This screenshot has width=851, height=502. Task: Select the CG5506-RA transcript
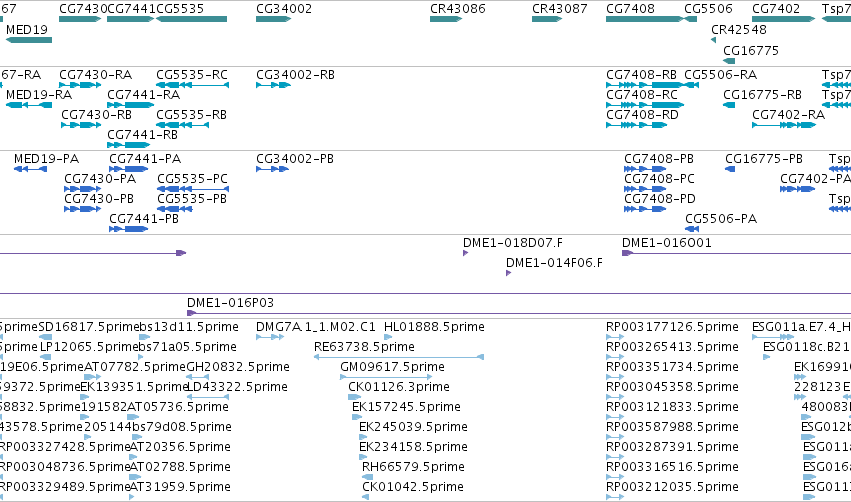tap(691, 85)
